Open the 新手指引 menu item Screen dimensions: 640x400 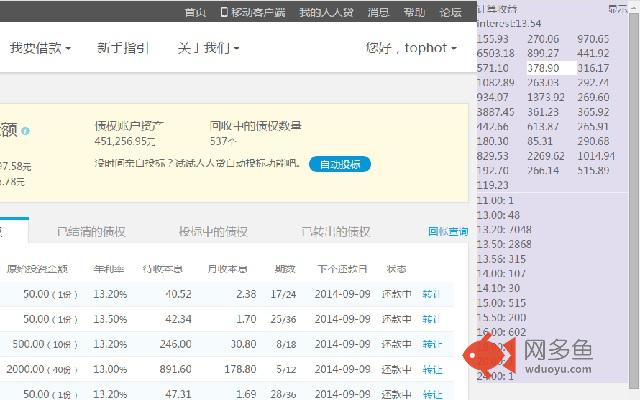click(122, 48)
